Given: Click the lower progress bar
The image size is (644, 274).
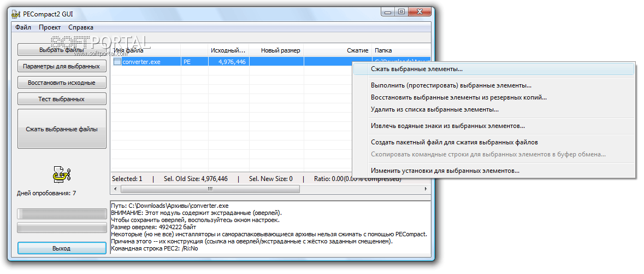Looking at the screenshot, I should (x=62, y=228).
